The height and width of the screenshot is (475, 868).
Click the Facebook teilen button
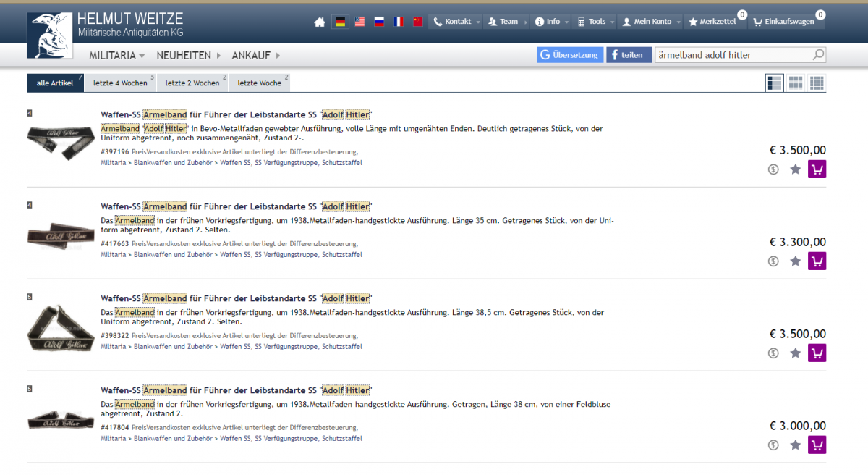click(629, 55)
